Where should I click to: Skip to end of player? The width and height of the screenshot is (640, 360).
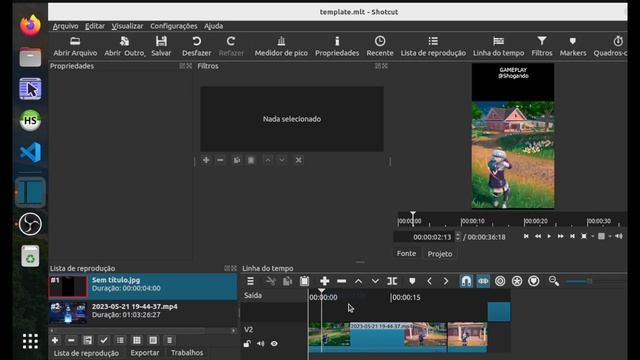pyautogui.click(x=572, y=236)
